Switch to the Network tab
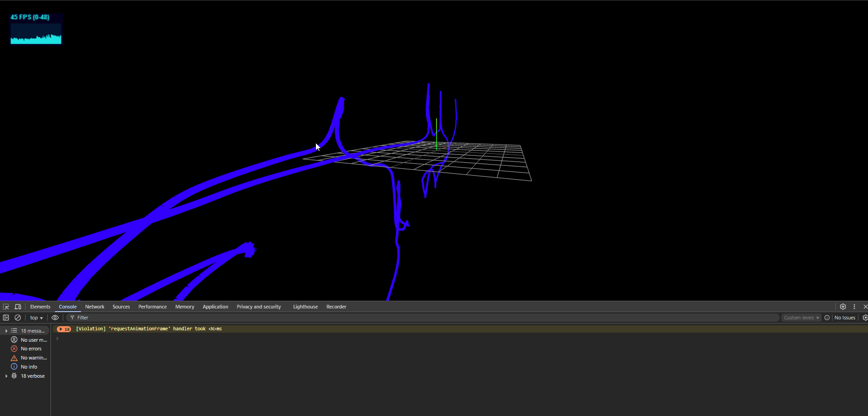The width and height of the screenshot is (868, 416). pyautogui.click(x=95, y=307)
